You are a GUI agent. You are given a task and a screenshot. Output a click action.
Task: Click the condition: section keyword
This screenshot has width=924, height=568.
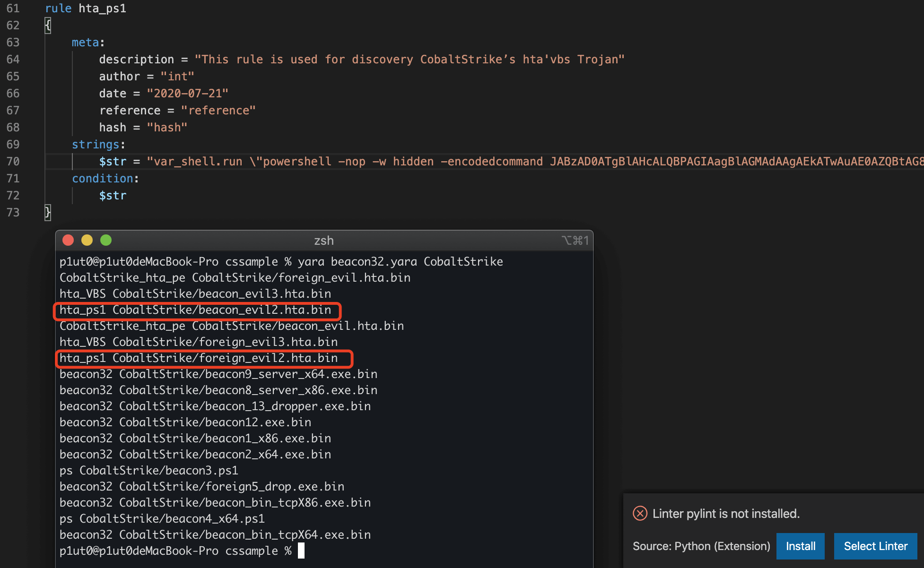coord(105,179)
